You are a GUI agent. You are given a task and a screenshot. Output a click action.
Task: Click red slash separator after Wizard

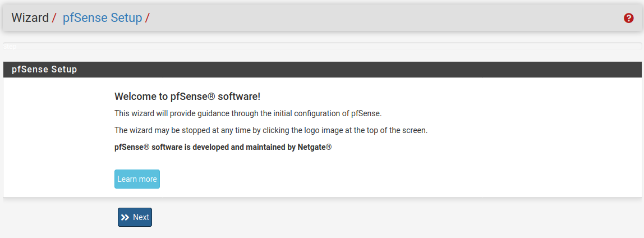[54, 18]
